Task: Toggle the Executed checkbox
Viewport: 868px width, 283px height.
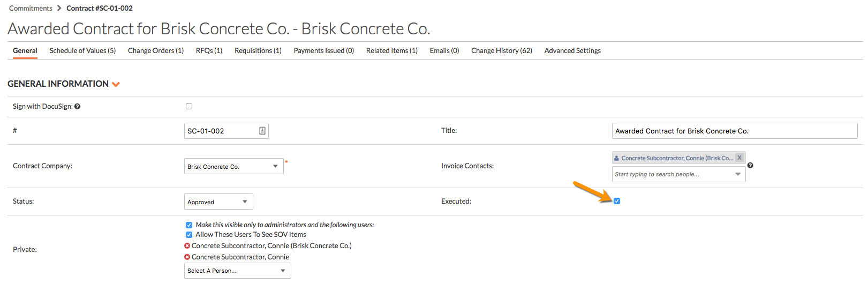Action: (x=617, y=201)
